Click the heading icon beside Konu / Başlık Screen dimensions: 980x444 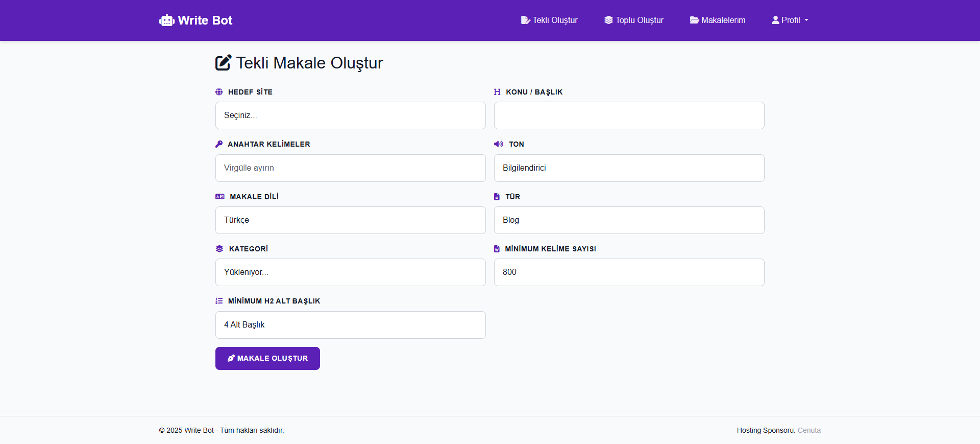pyautogui.click(x=497, y=92)
